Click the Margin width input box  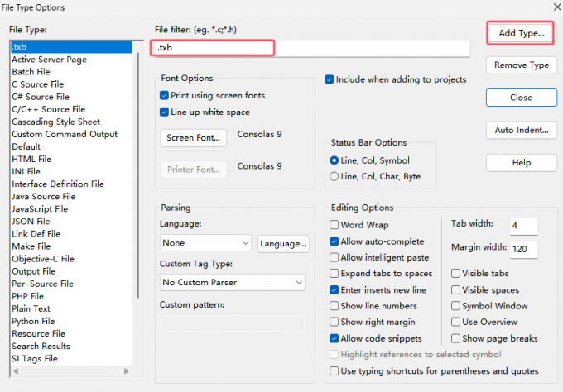[523, 249]
